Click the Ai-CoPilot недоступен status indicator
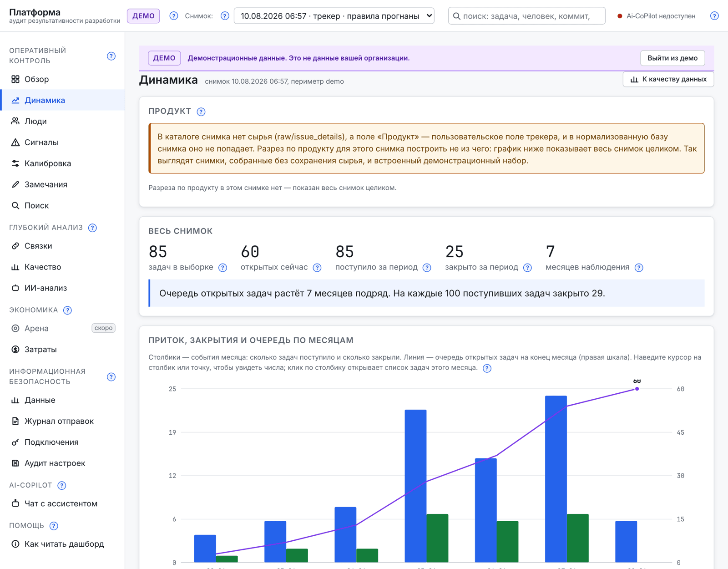Screen dimensions: 728x569 coord(656,16)
